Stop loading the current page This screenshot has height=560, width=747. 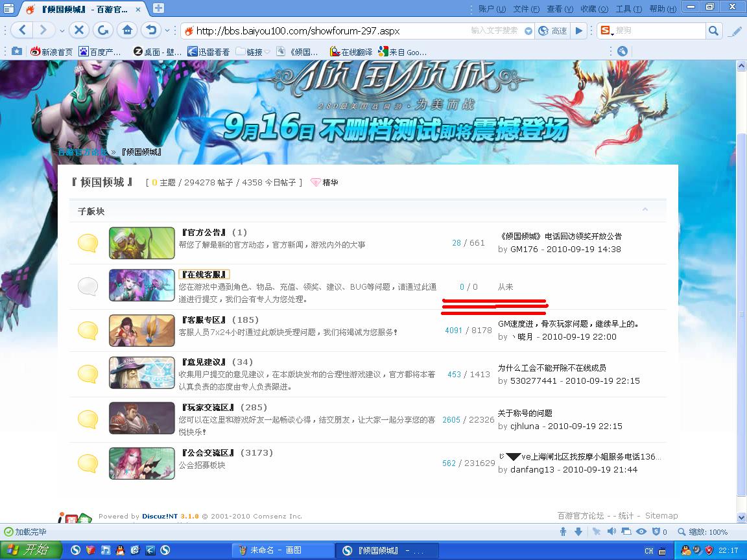tap(78, 30)
